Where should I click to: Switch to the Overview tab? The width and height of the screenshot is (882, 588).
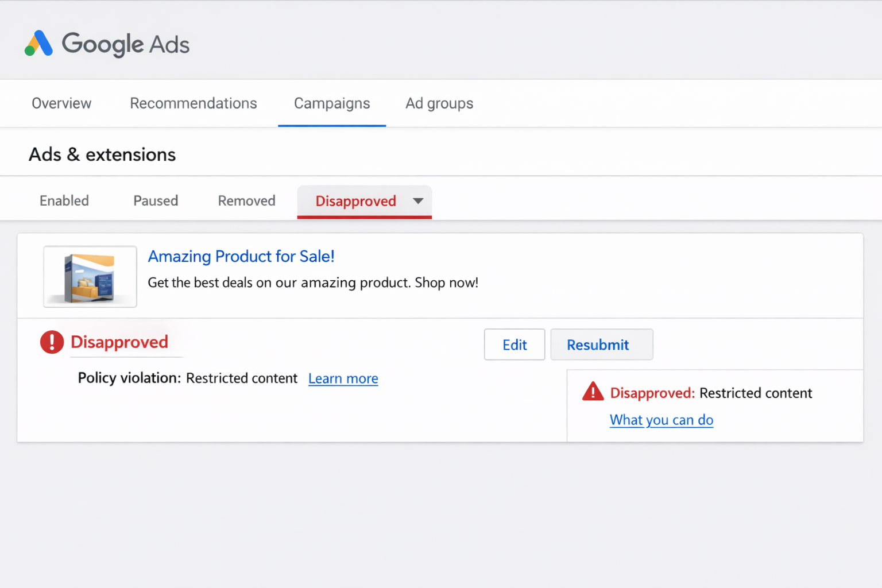click(61, 103)
